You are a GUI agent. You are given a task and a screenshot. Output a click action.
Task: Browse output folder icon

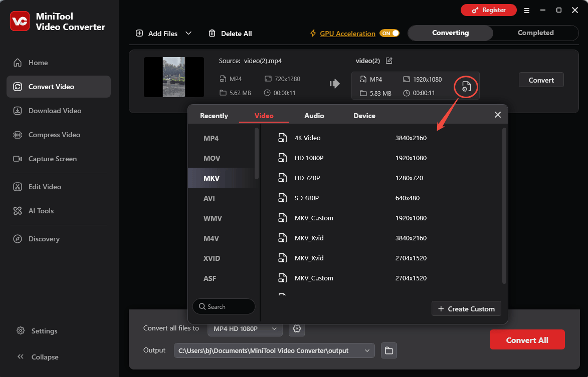389,351
